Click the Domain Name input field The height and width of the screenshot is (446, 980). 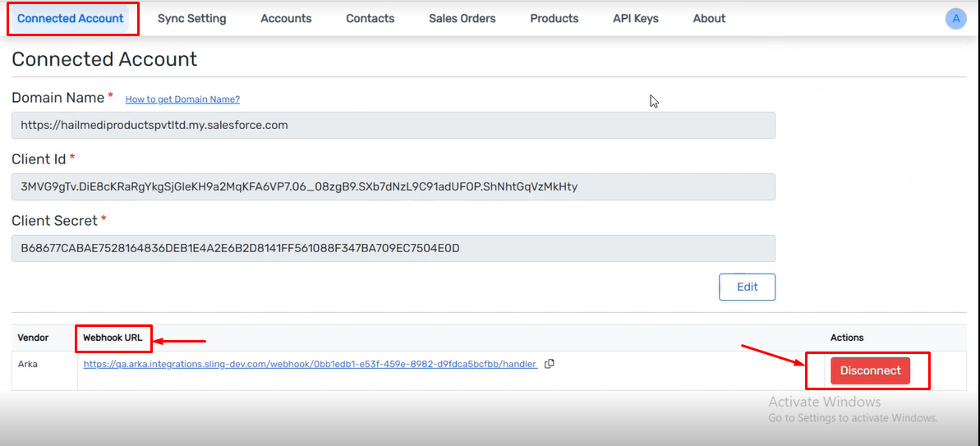(x=393, y=125)
